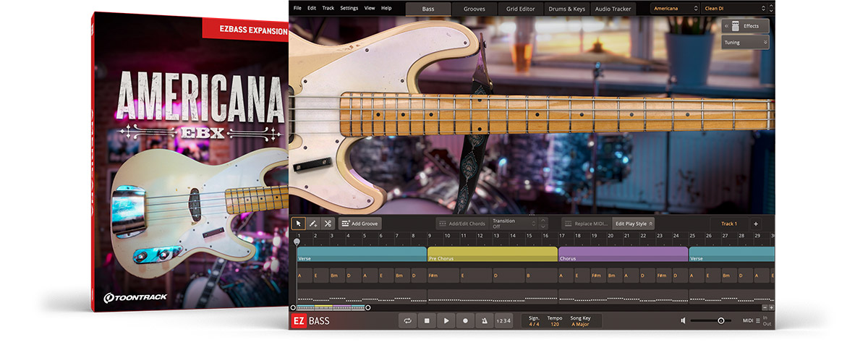Click the record button in transport

pos(465,320)
